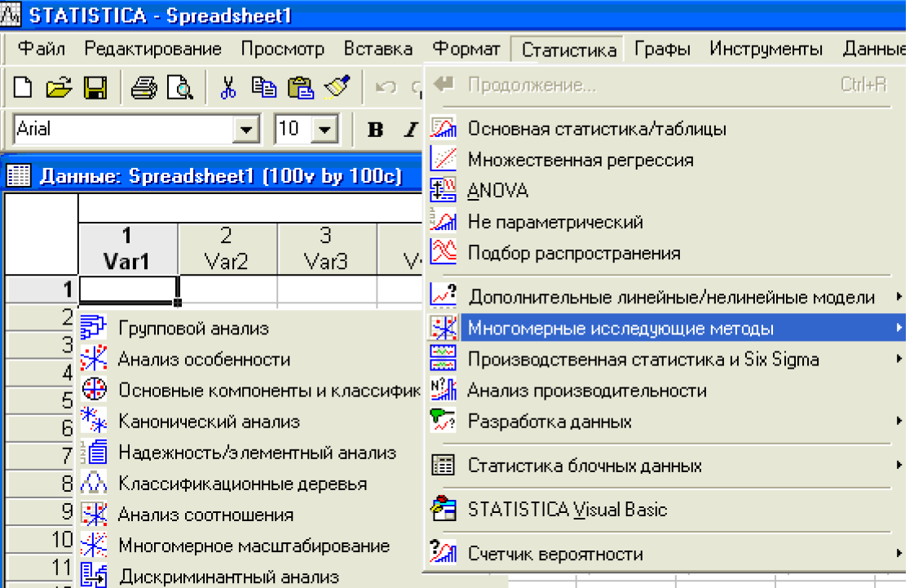
Task: Click icon beside Не параметрический
Action: click(x=443, y=220)
